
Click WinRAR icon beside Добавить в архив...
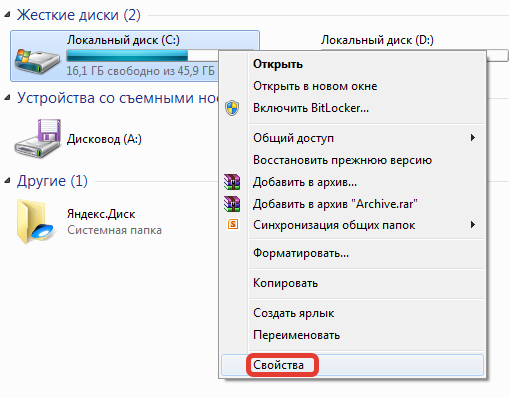coord(232,182)
